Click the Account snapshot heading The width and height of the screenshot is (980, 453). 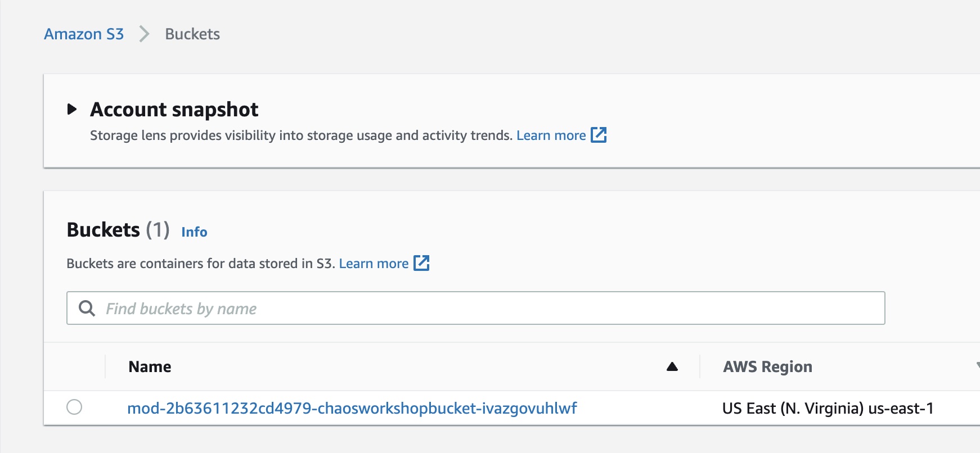click(x=174, y=109)
